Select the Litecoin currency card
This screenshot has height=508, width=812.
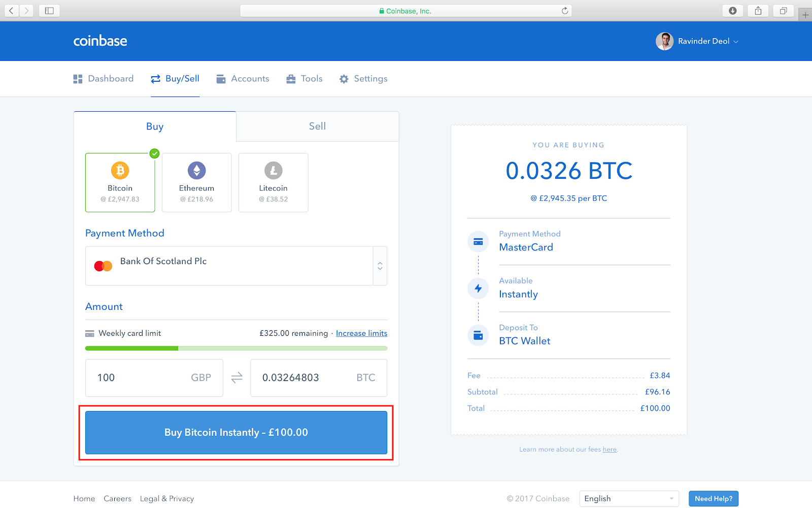[274, 182]
